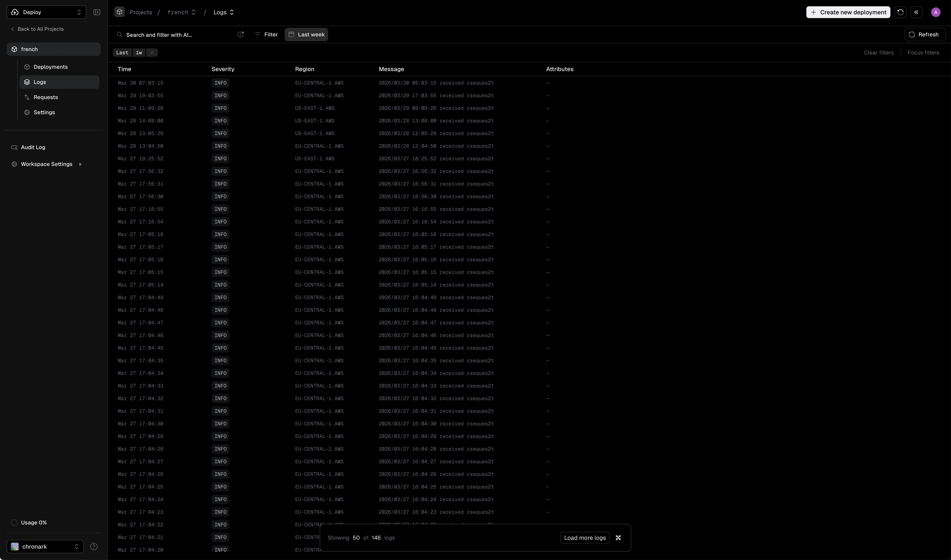
Task: Open Requests from the project sidebar
Action: [46, 97]
